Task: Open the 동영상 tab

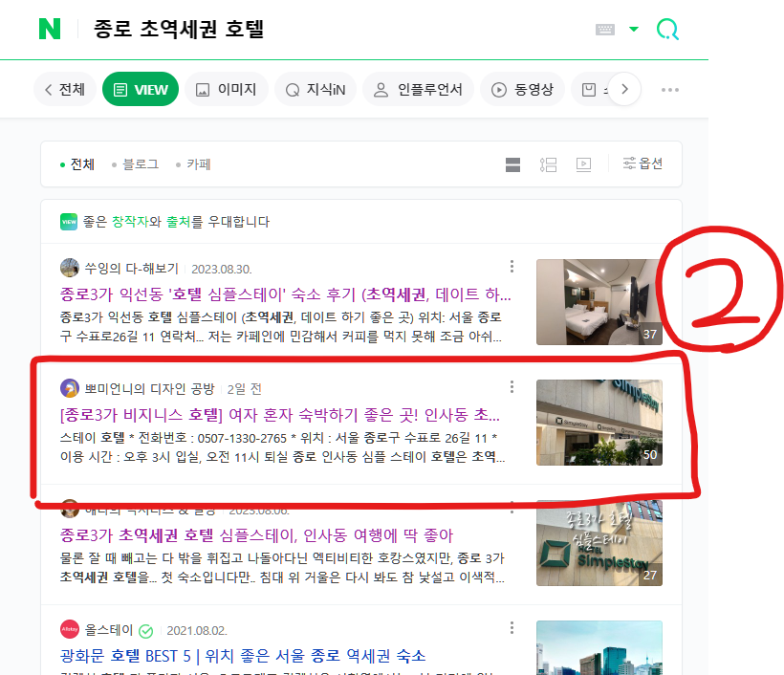Action: (522, 90)
